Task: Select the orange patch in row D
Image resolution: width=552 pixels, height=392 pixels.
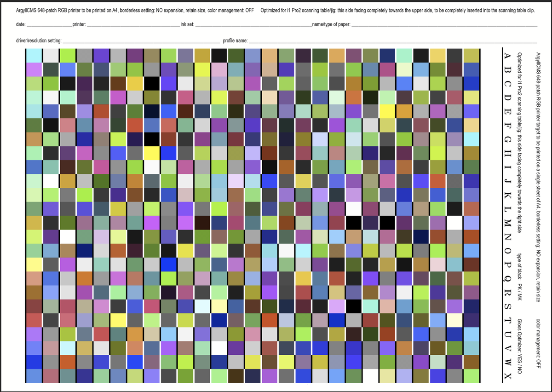Action: 355,97
